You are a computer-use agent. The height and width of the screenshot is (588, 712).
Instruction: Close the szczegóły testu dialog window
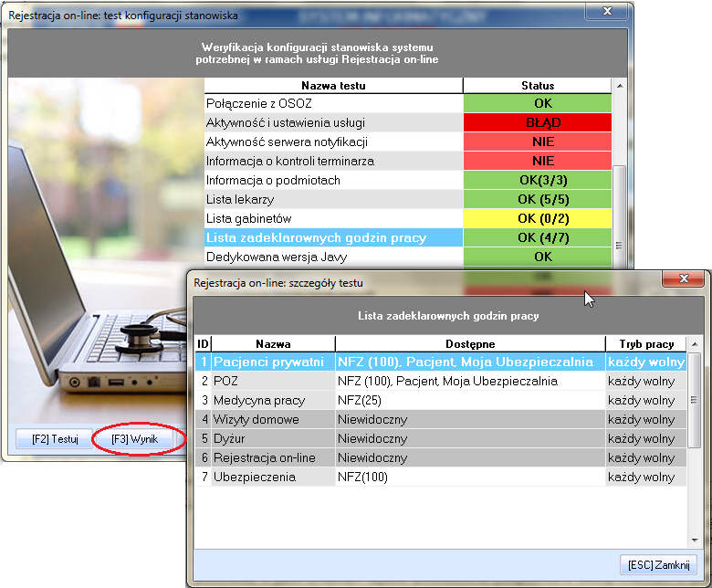[x=684, y=278]
